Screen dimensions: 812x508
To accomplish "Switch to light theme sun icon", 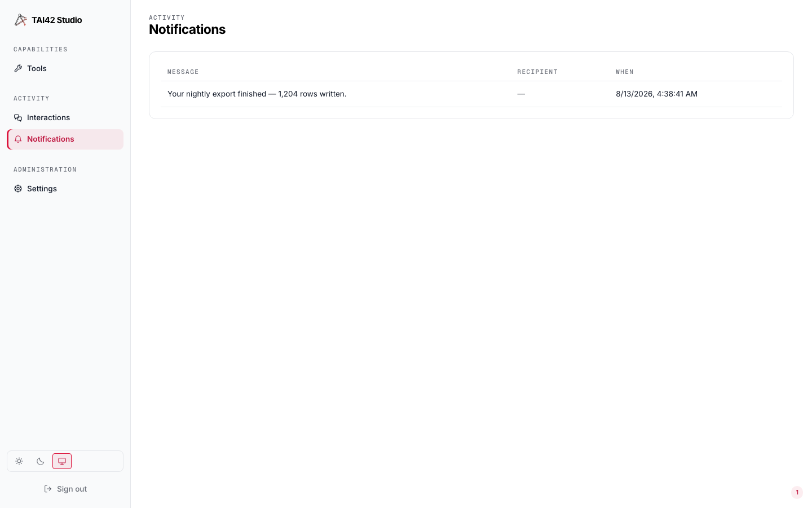I will (19, 461).
